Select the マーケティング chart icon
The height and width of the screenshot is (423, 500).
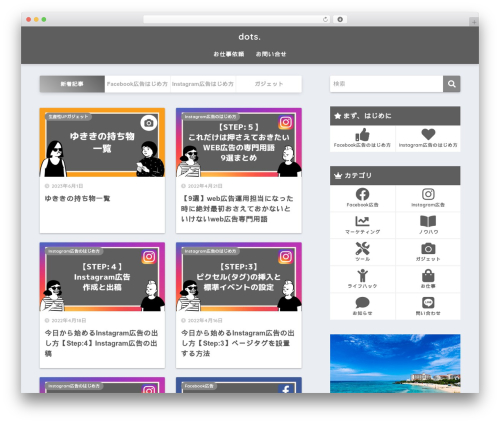click(362, 221)
